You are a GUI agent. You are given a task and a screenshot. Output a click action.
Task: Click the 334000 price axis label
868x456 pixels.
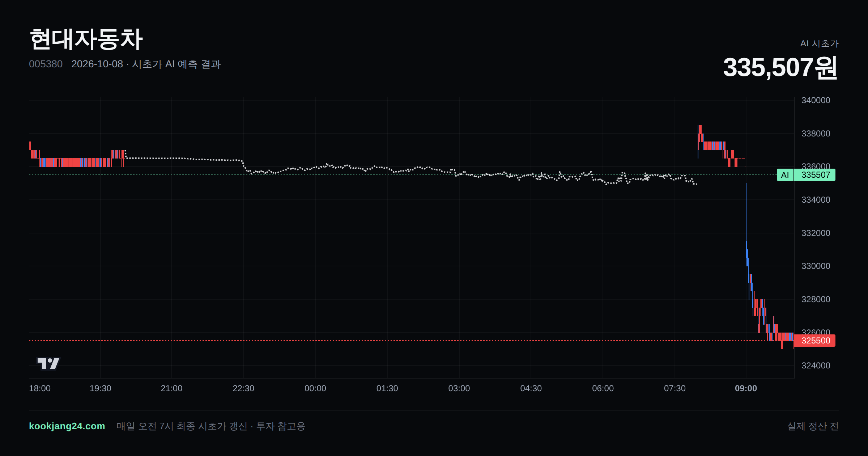click(x=816, y=200)
